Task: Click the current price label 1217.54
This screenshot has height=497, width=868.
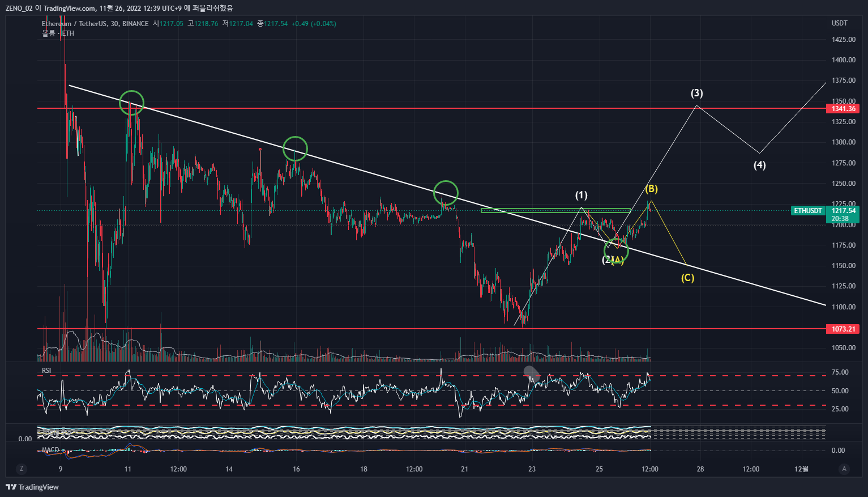Action: 843,211
